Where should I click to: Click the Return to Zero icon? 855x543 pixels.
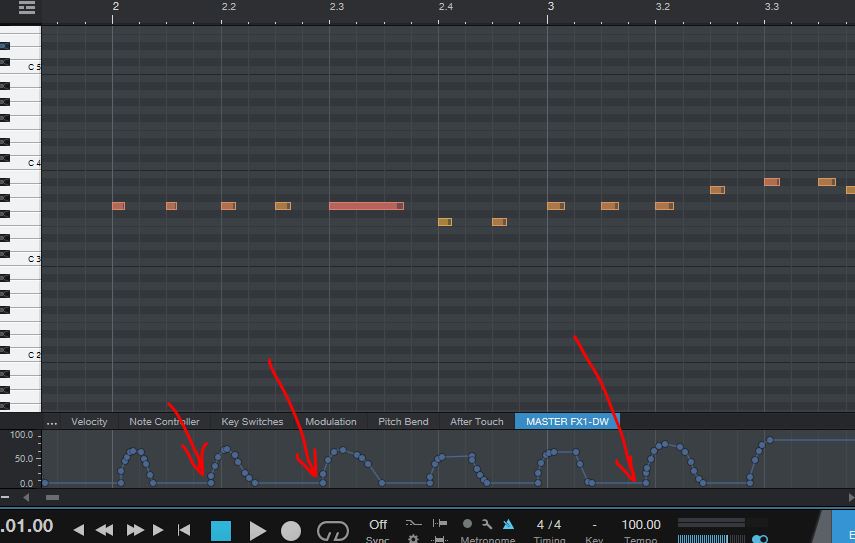point(184,530)
